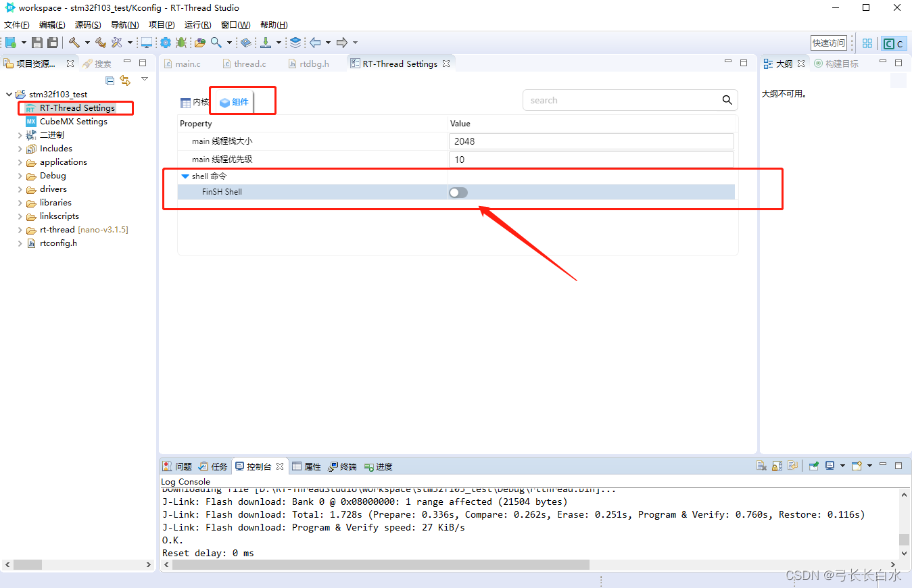
Task: Click collapse all icon in project explorer
Action: [110, 80]
